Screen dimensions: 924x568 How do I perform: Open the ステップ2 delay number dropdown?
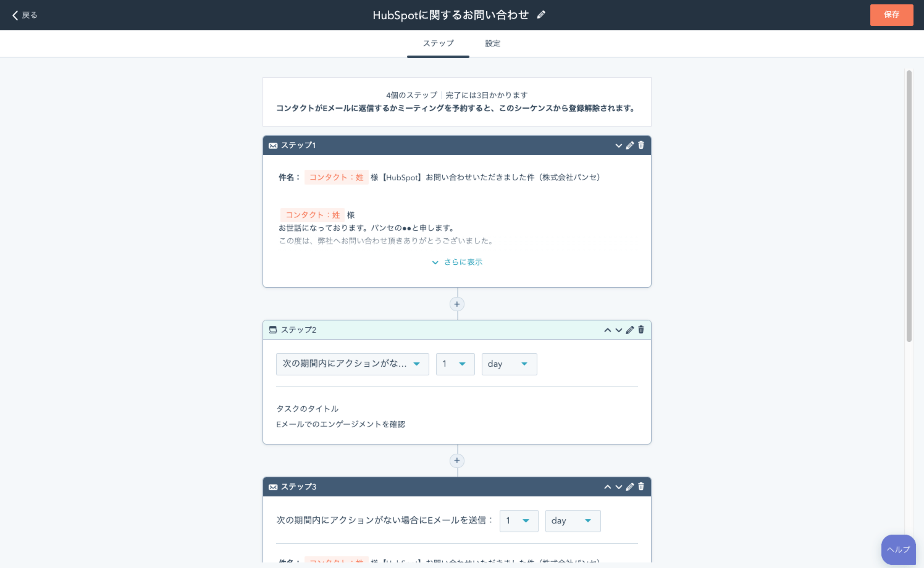tap(455, 364)
